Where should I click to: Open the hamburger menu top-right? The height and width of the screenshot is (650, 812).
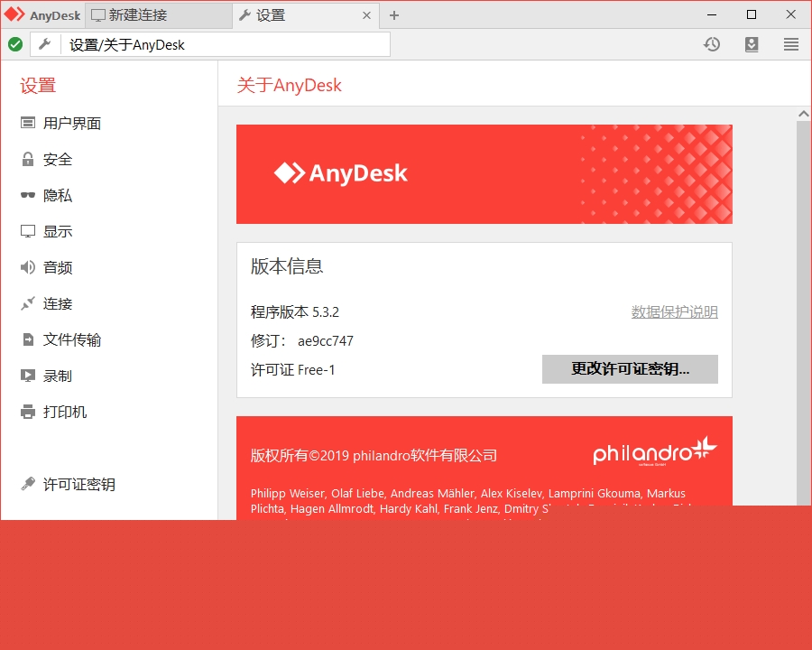(x=791, y=43)
